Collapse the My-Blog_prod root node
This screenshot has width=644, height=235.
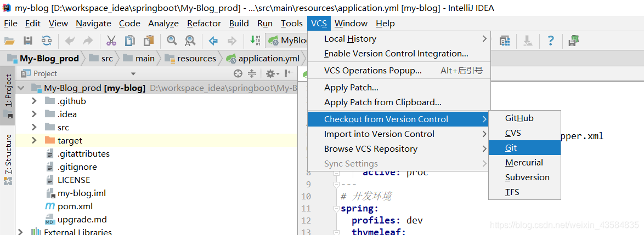coord(21,88)
